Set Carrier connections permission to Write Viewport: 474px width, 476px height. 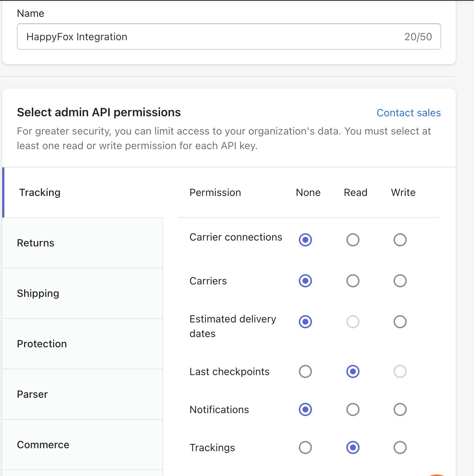click(x=400, y=240)
